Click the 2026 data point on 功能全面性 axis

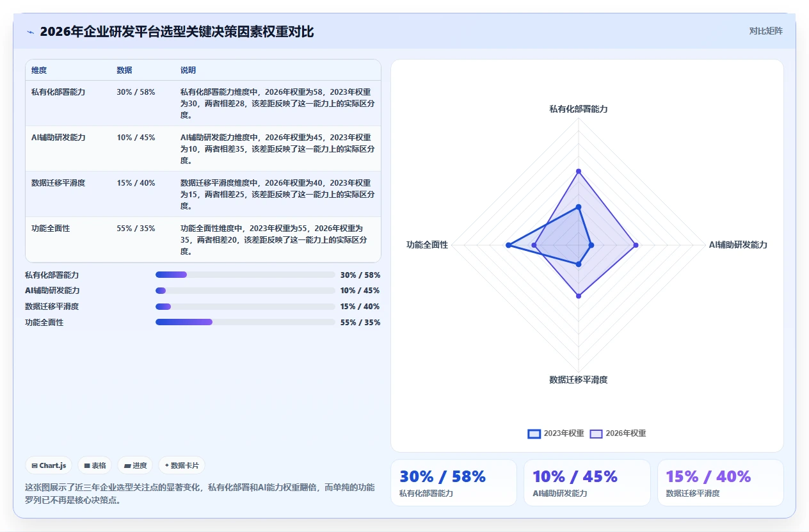click(534, 245)
